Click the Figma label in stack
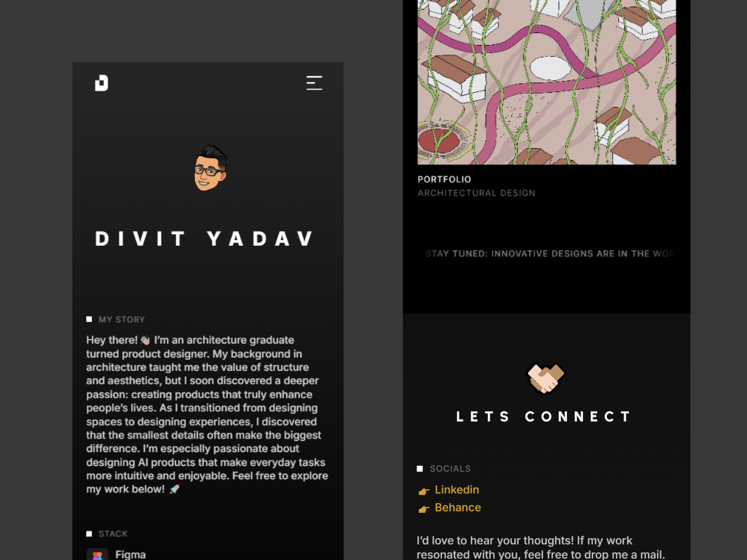747x560 pixels. [x=130, y=555]
